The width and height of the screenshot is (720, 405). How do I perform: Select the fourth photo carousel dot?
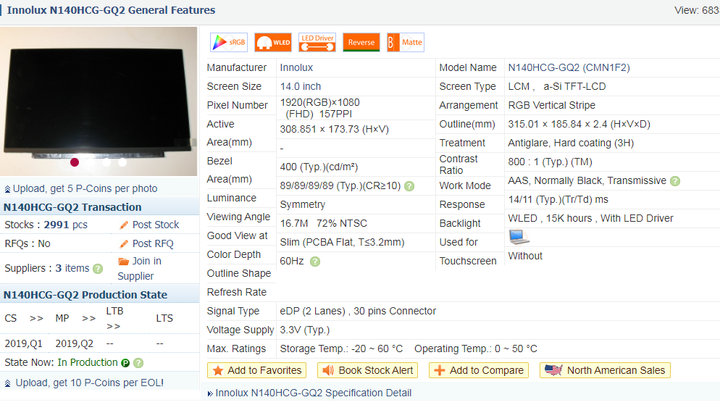(122, 162)
